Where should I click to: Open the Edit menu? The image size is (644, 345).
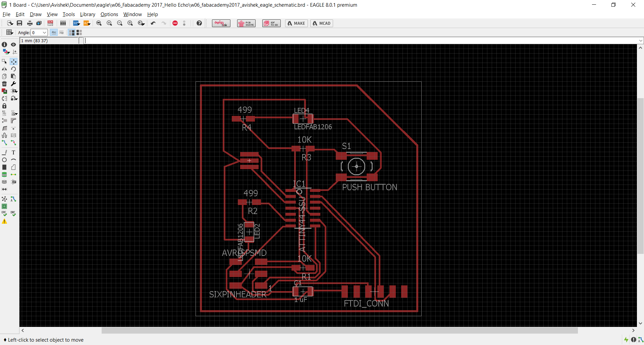pos(20,14)
